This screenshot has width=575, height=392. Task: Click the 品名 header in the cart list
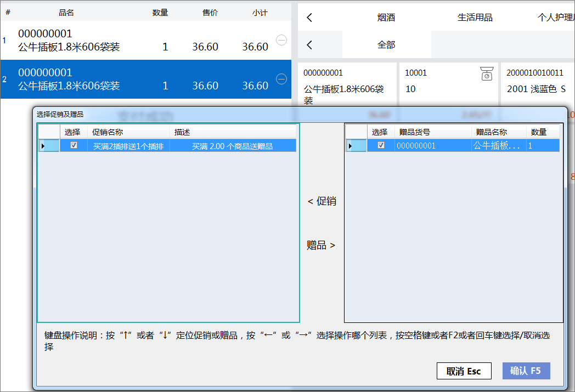point(66,13)
